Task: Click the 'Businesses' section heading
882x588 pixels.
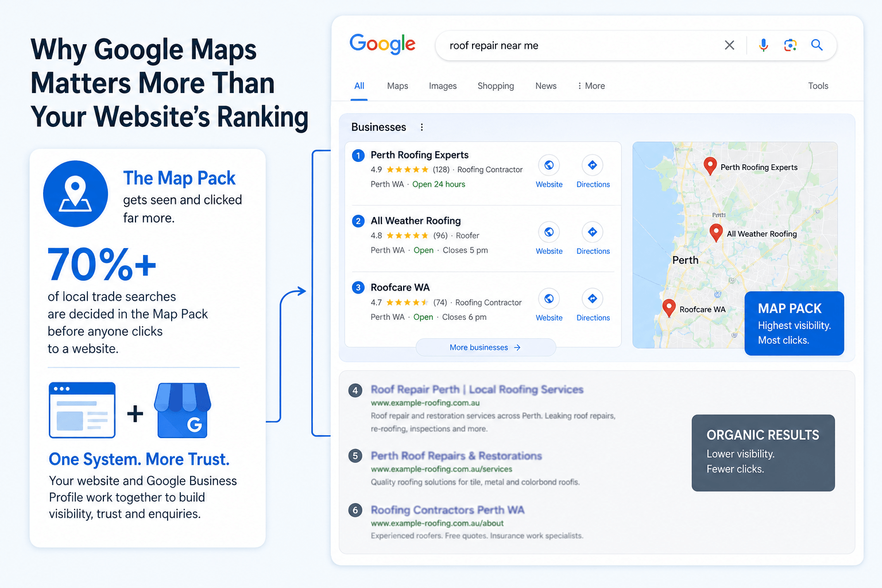Action: (379, 127)
